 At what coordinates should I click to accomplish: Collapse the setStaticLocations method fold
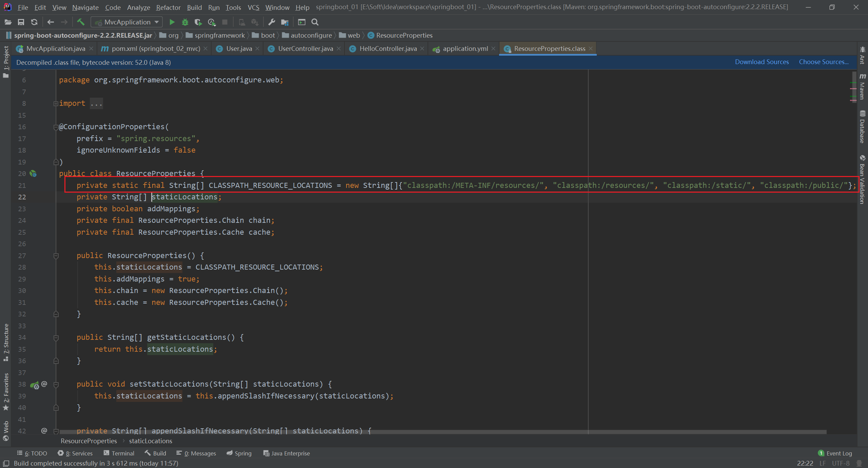pyautogui.click(x=56, y=385)
